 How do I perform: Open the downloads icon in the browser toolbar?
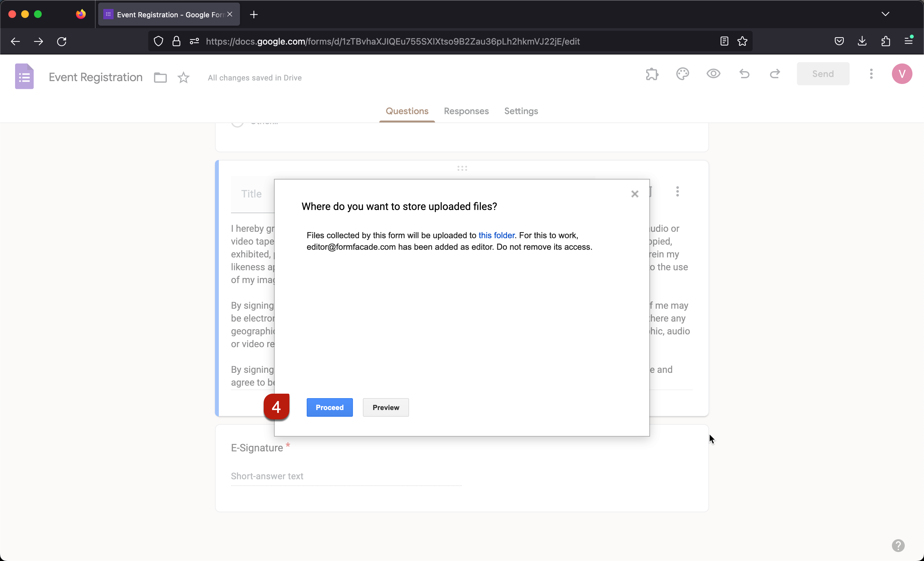point(862,41)
